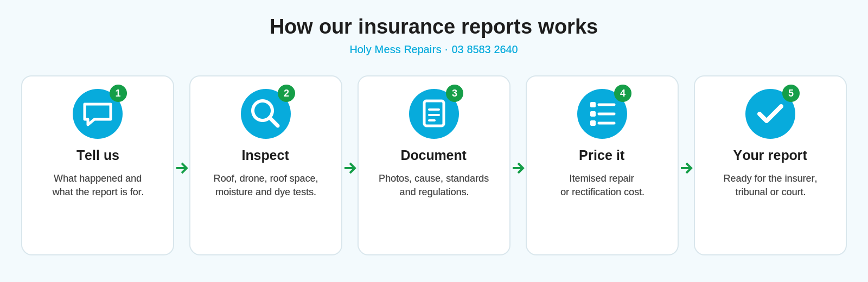The height and width of the screenshot is (282, 868).
Task: Select the 'Document' card title
Action: [433, 155]
